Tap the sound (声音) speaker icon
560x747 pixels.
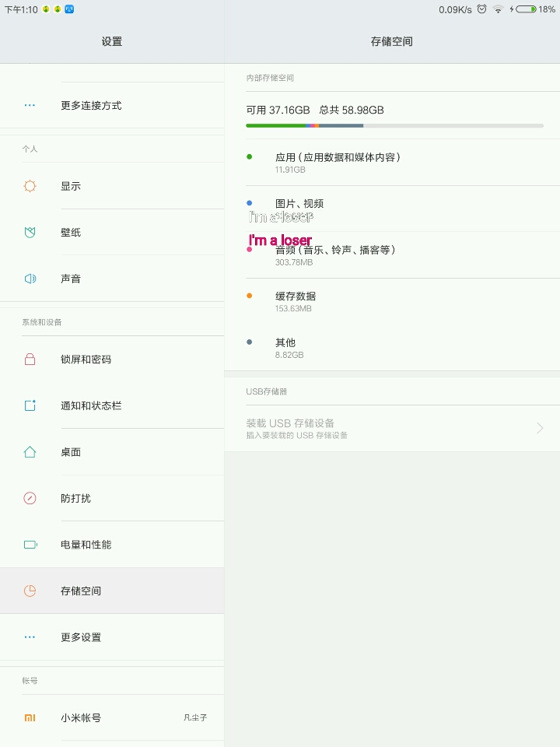(x=30, y=279)
